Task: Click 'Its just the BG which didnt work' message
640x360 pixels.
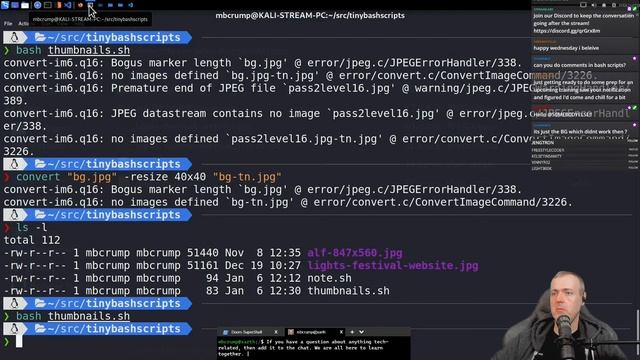Action: coord(580,131)
